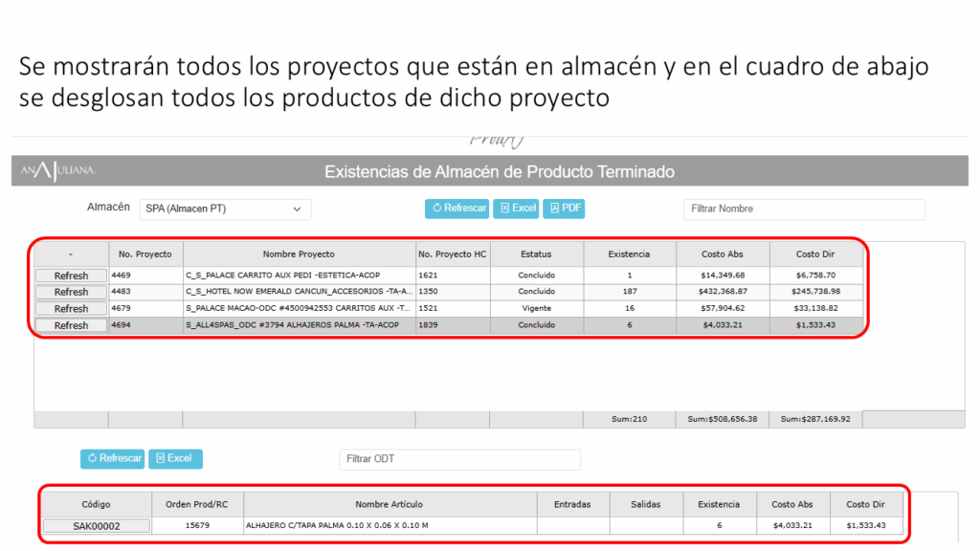Click Refresh for project 4694
This screenshot has width=980, height=551.
(71, 325)
